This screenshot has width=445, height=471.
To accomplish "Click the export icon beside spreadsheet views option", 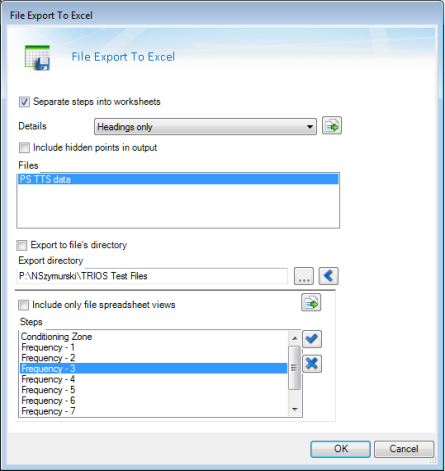I will click(311, 303).
